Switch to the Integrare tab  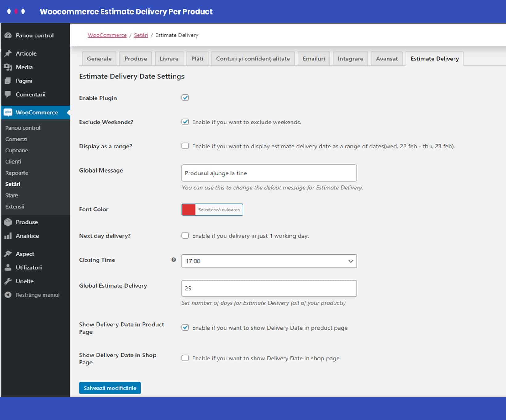coord(350,59)
